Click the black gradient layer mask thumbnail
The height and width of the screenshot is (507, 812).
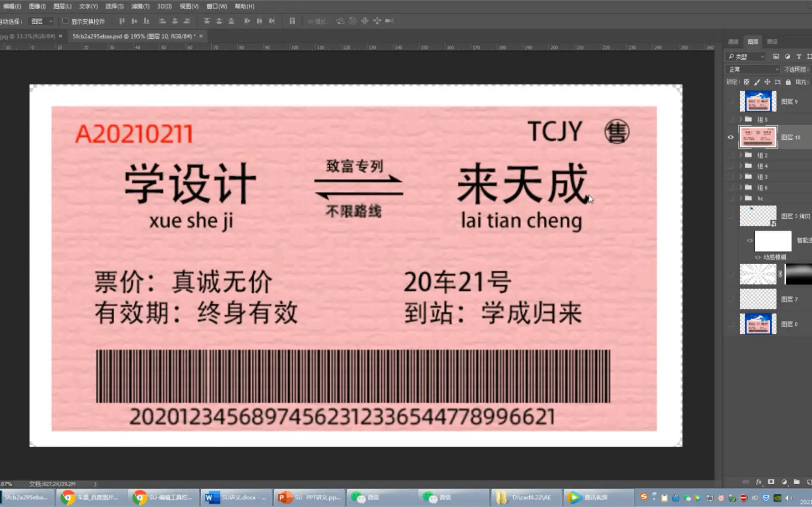coord(798,274)
